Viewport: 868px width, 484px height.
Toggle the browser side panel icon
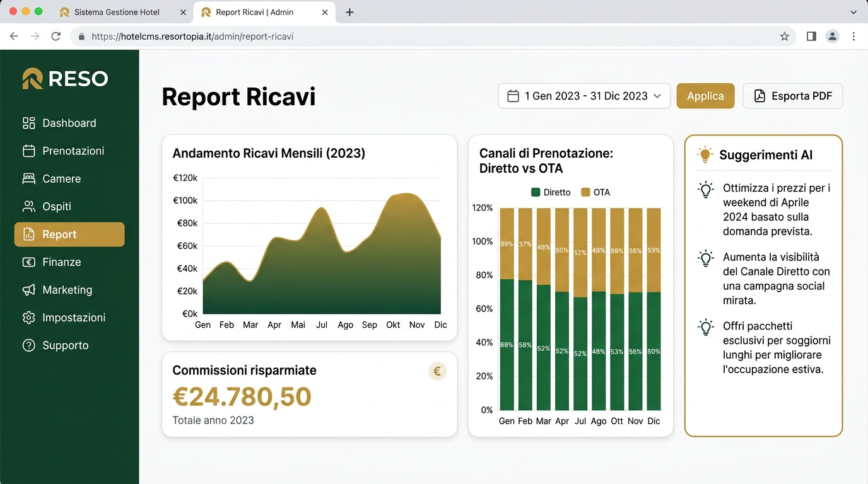811,37
